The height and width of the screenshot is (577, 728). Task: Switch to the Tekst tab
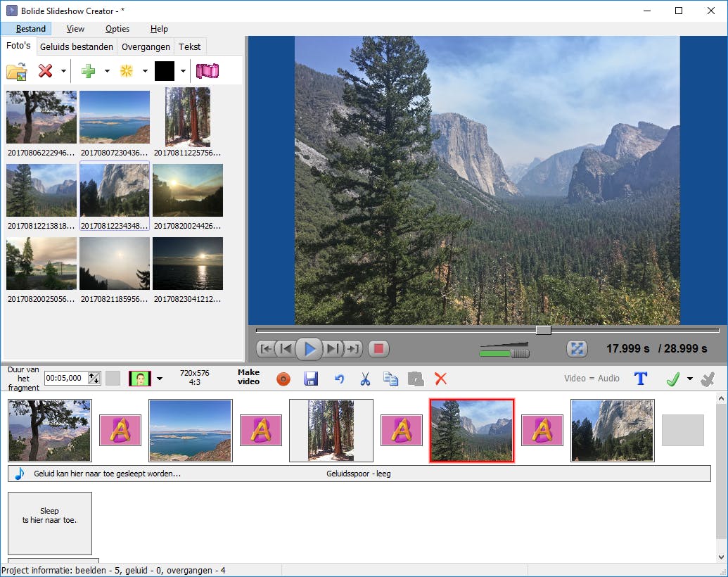click(x=189, y=47)
